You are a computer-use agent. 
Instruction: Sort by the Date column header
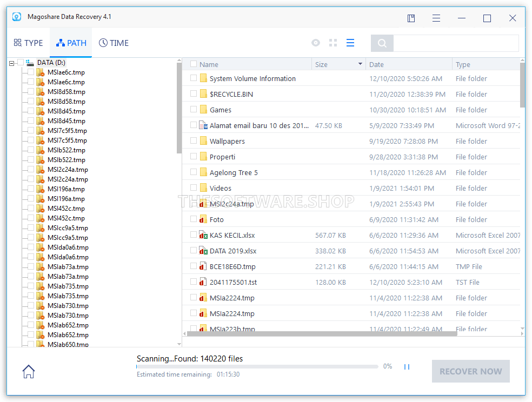tap(409, 64)
